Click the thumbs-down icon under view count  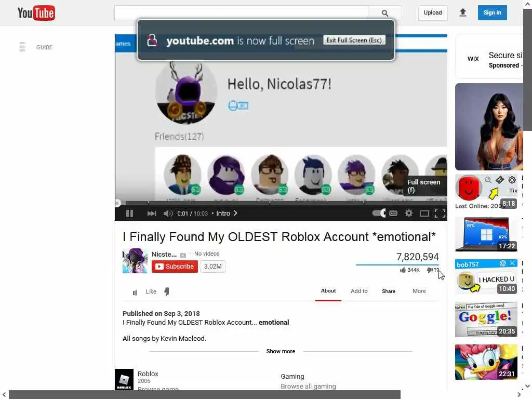(430, 270)
